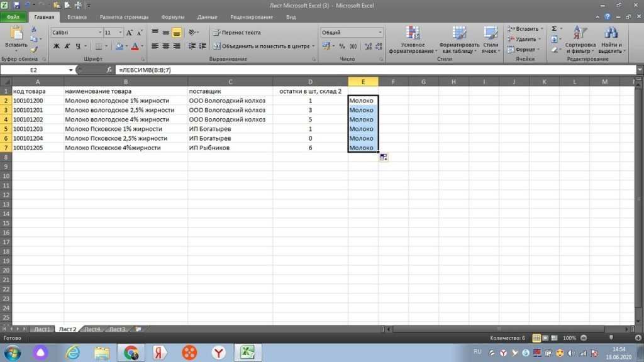
Task: Click the font color letter A icon
Action: point(135,47)
